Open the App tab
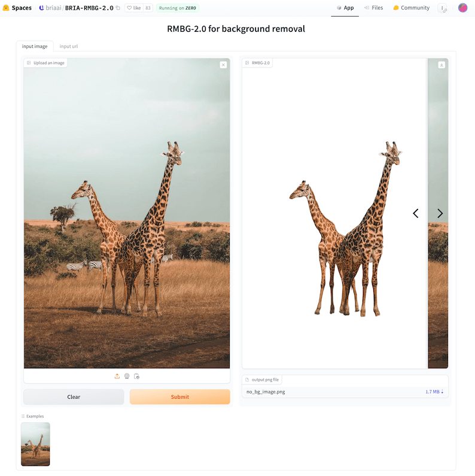This screenshot has height=476, width=475. 345,8
